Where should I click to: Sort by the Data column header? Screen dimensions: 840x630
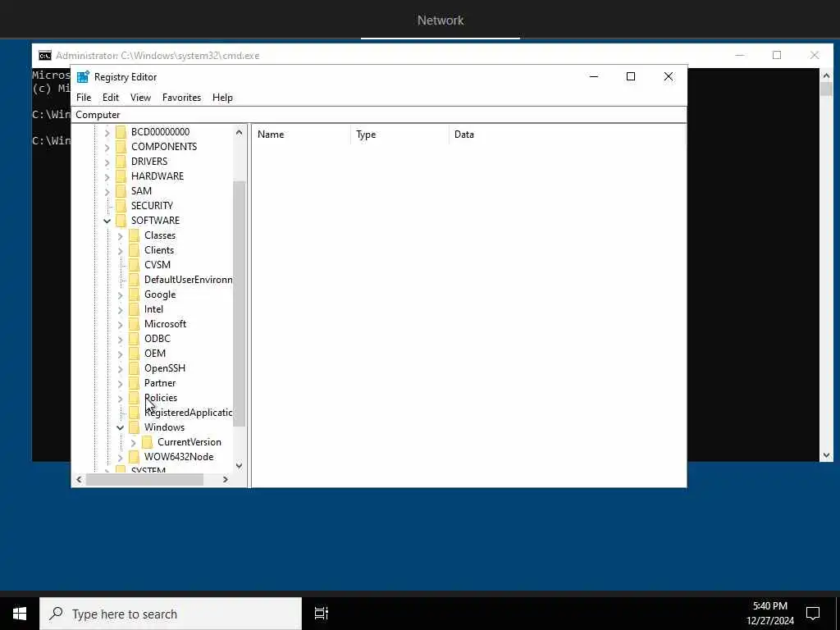567,135
